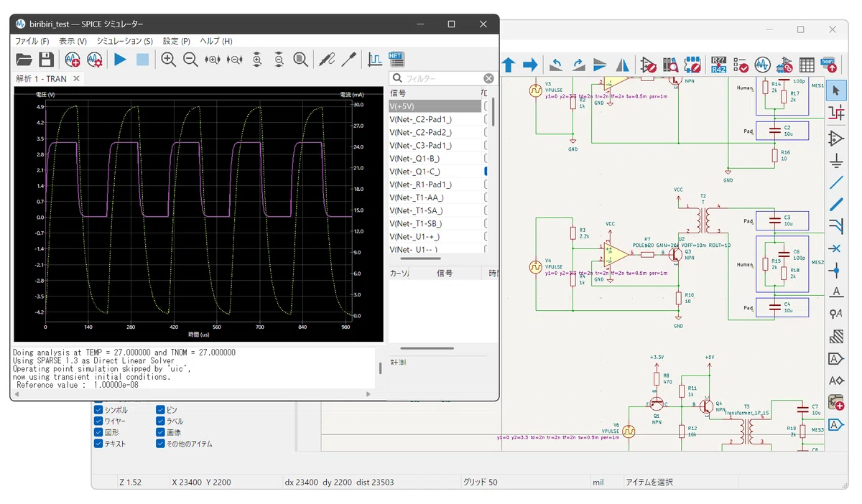
Task: Open the simulation analysis settings icon
Action: (x=95, y=60)
